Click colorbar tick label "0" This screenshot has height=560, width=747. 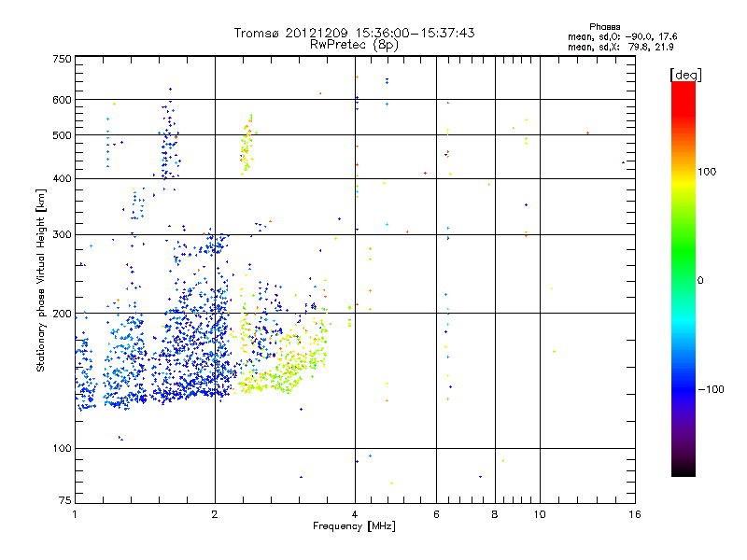[700, 281]
